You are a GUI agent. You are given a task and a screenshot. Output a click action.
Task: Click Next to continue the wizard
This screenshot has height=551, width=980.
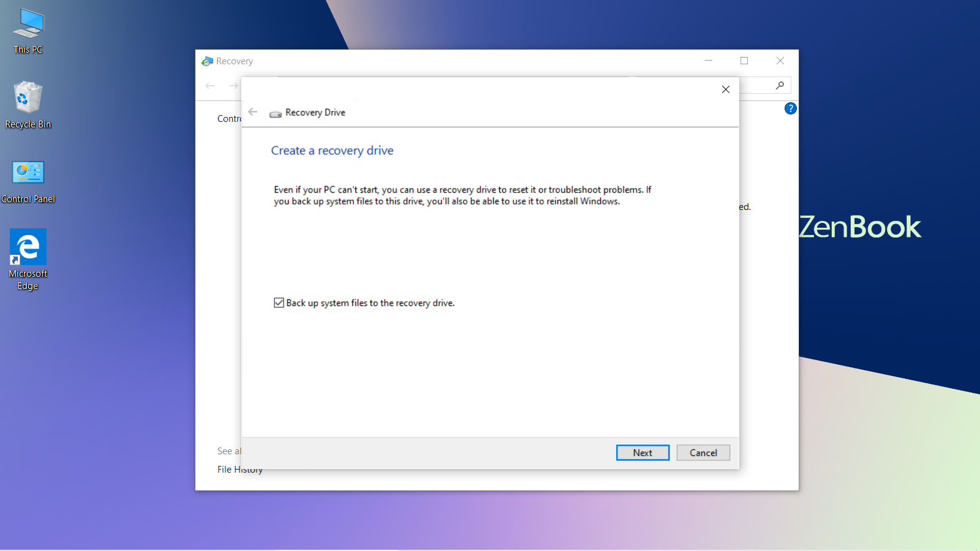643,452
